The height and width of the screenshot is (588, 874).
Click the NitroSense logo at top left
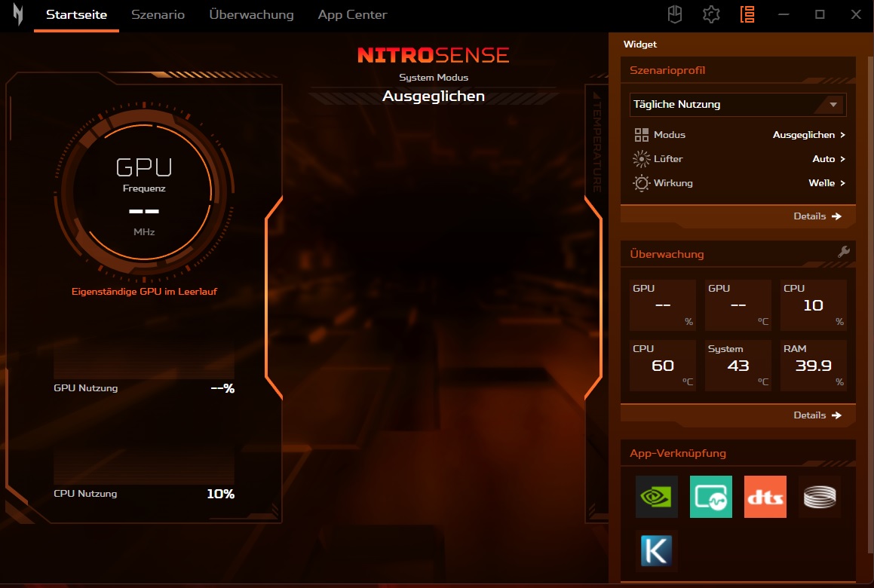coord(17,14)
